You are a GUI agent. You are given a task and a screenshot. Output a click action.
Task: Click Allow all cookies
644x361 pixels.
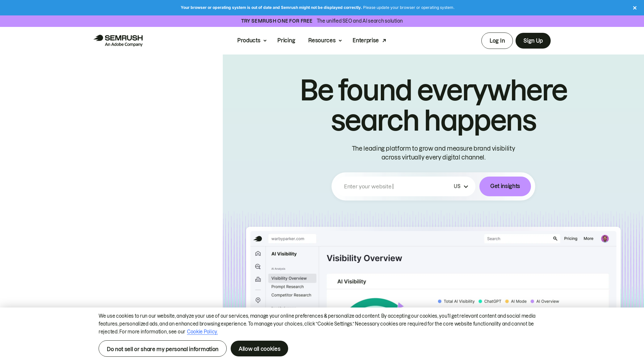tap(259, 349)
